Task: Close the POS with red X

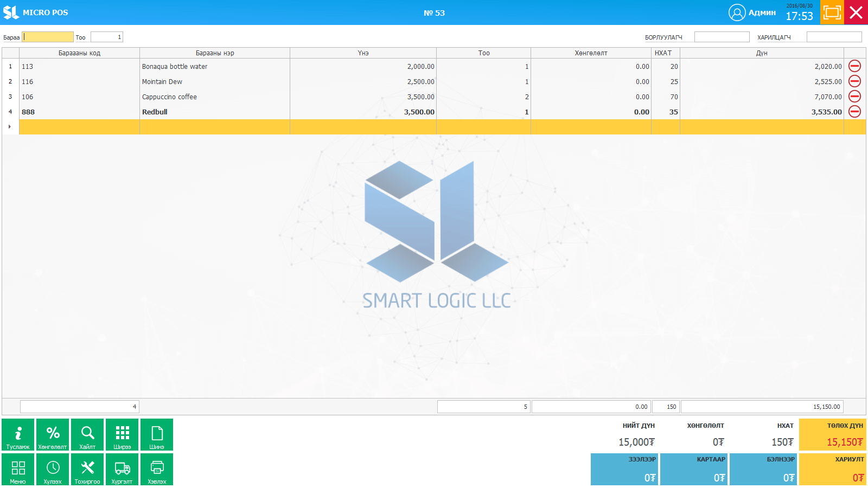Action: [856, 12]
